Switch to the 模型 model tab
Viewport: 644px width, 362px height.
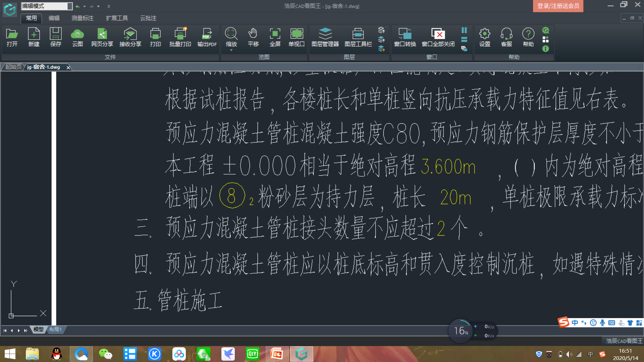tap(39, 329)
